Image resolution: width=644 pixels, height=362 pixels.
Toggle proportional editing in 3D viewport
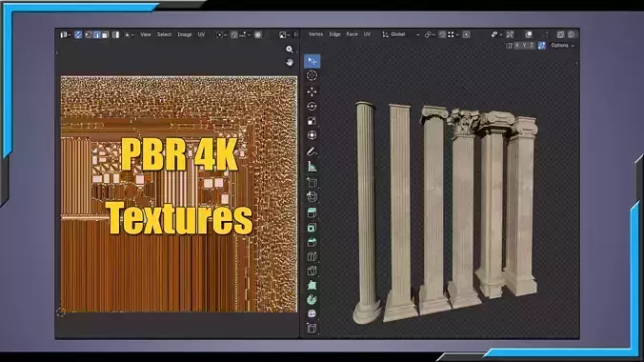tap(466, 34)
